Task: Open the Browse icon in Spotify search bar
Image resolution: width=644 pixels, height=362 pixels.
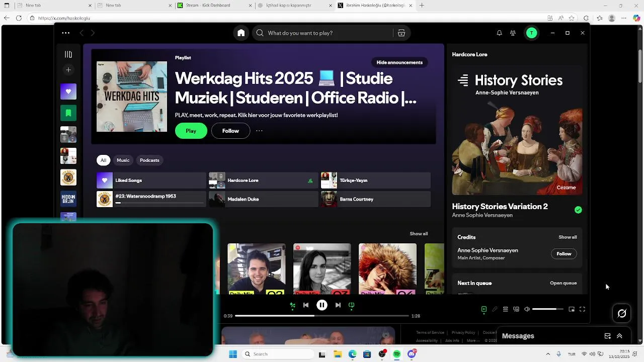Action: 401,33
